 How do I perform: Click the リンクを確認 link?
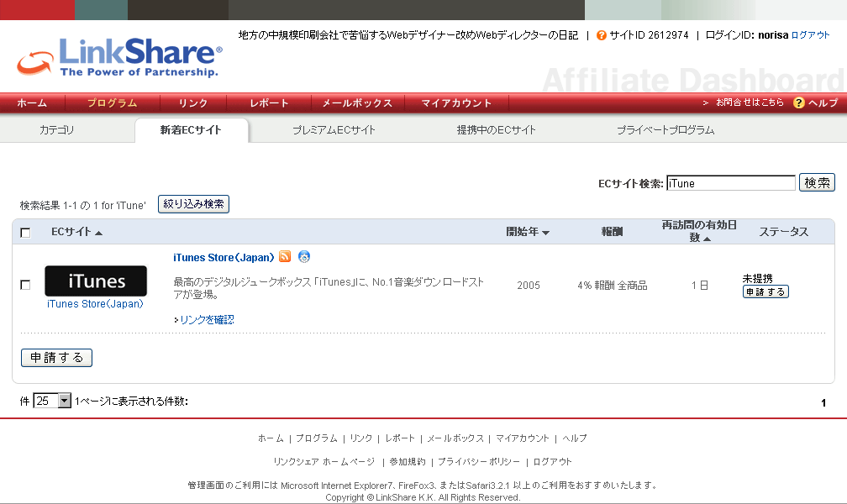[207, 320]
